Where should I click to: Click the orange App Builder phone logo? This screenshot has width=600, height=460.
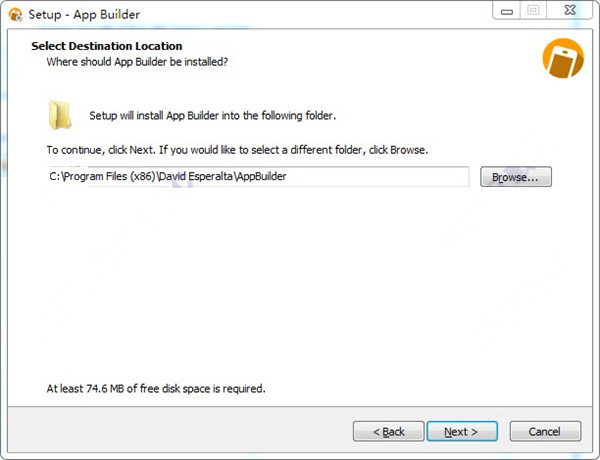pyautogui.click(x=563, y=58)
